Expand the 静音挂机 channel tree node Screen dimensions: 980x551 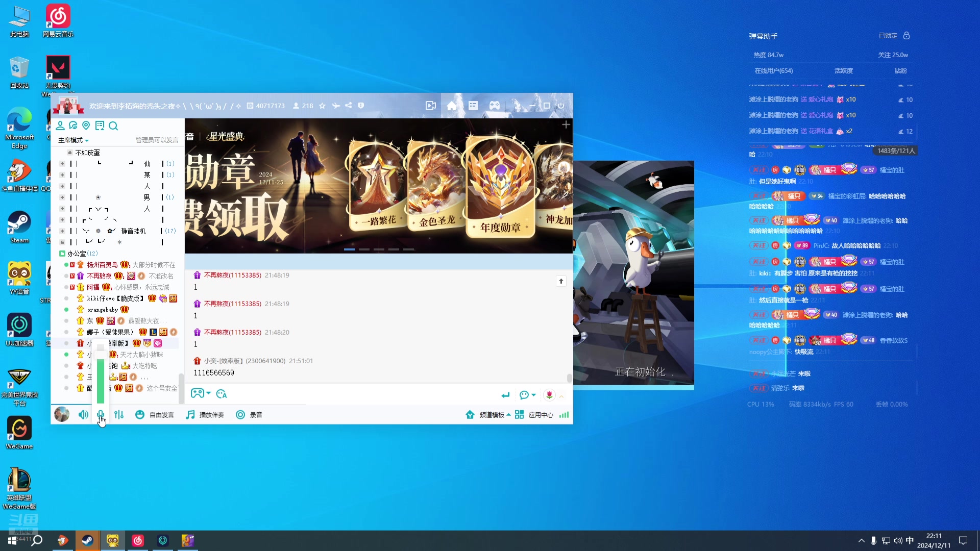[62, 231]
